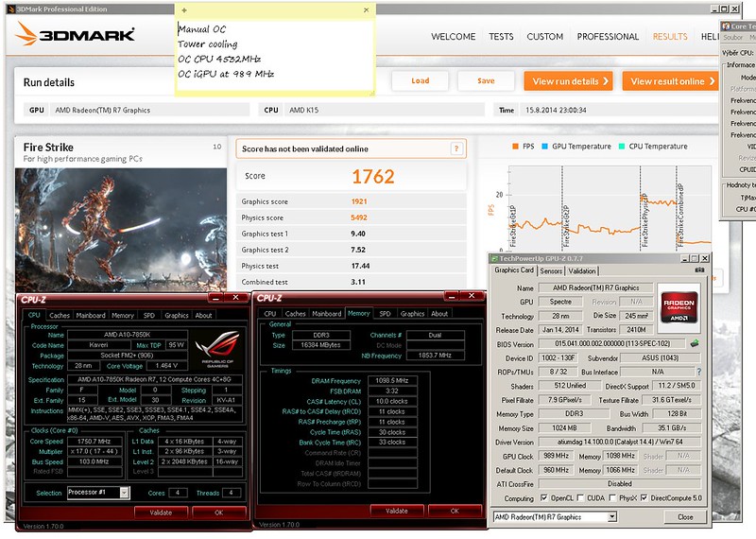Screen dimensions: 756x539
Task: Open the PROFESSIONAL tab in 3DMark
Action: point(608,37)
